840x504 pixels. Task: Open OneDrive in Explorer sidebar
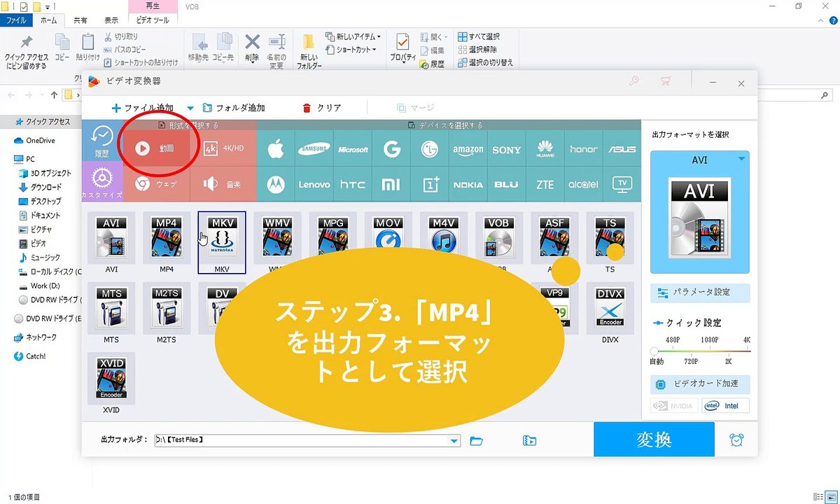(41, 140)
